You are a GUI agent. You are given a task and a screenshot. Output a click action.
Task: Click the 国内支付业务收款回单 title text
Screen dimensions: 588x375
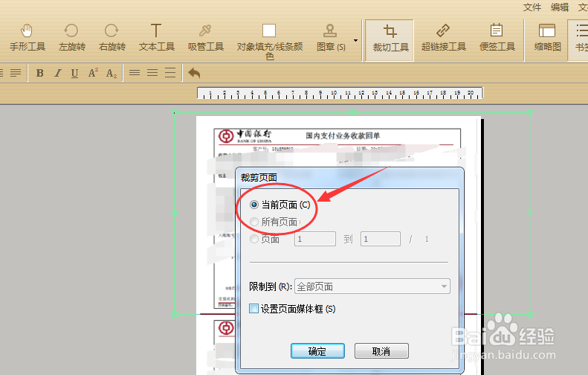343,135
